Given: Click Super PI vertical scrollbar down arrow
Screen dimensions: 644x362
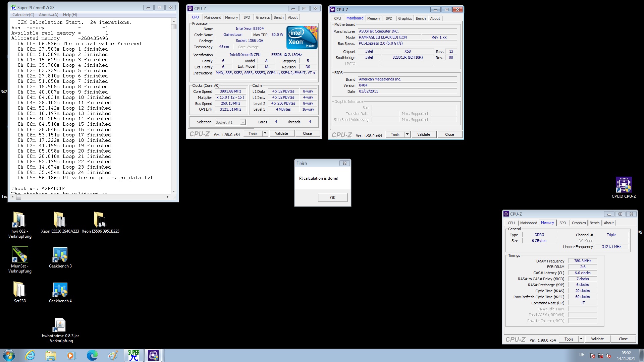Looking at the screenshot, I should (x=174, y=191).
